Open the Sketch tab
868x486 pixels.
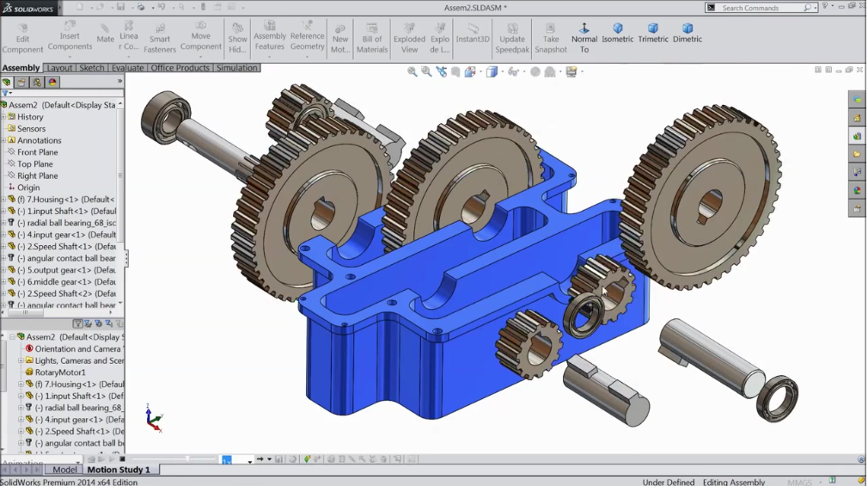pos(91,68)
